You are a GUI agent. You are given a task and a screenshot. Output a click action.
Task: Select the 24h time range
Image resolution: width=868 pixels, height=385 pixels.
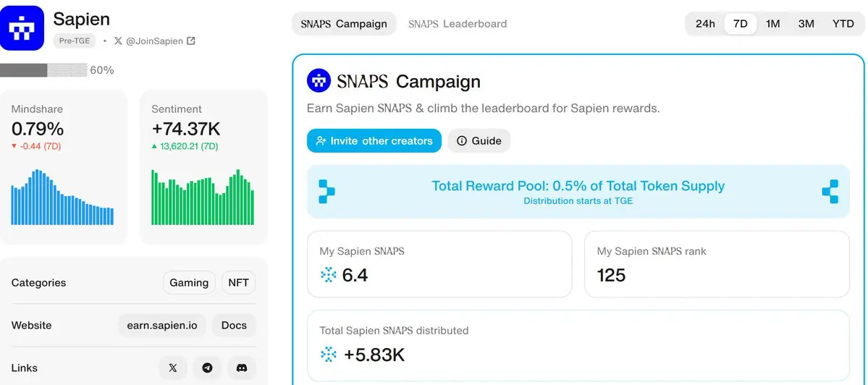(x=704, y=24)
